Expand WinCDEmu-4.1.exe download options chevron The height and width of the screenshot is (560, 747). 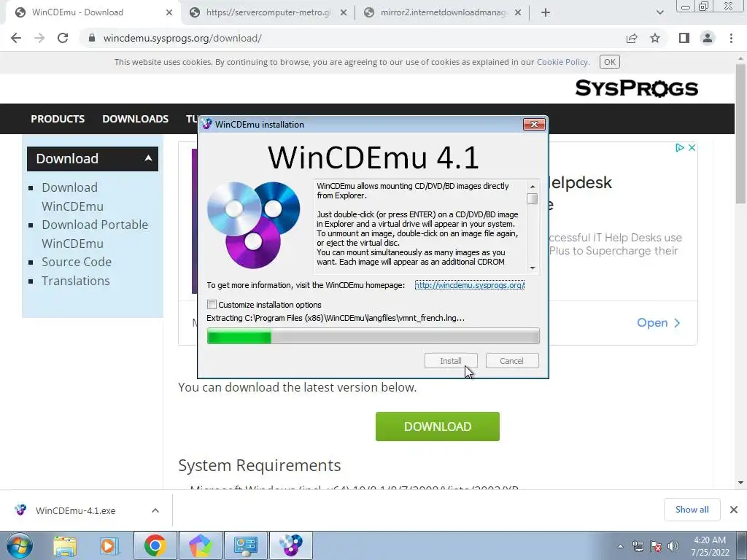(155, 510)
